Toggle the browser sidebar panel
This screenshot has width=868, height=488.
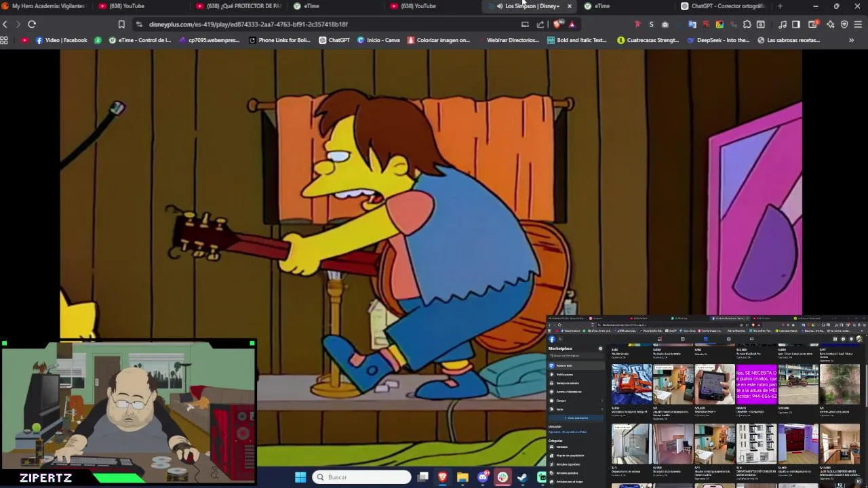coord(796,24)
